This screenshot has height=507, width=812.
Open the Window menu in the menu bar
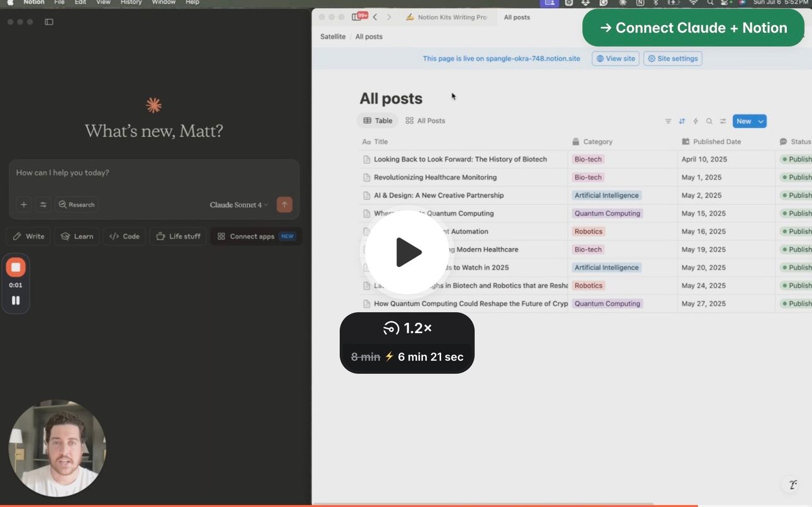pos(163,3)
